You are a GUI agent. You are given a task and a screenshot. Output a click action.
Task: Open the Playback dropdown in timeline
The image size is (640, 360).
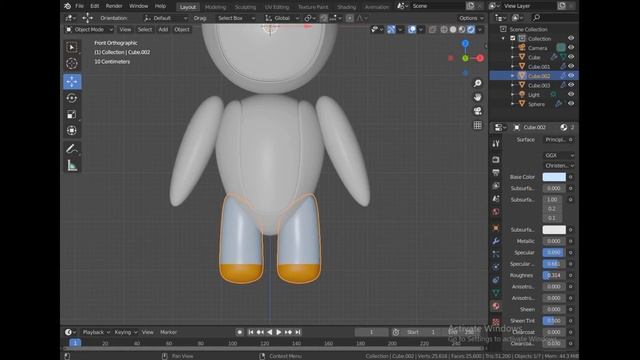coord(96,332)
